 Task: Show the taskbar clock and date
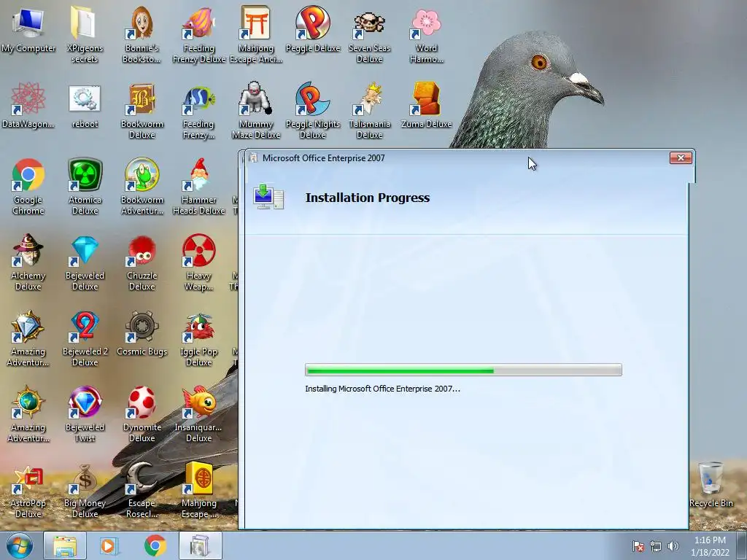click(710, 546)
